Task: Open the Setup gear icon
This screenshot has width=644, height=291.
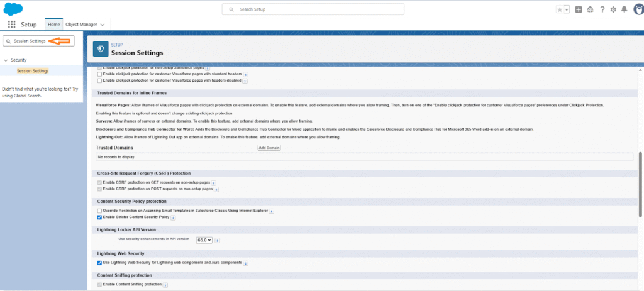Action: tap(613, 9)
